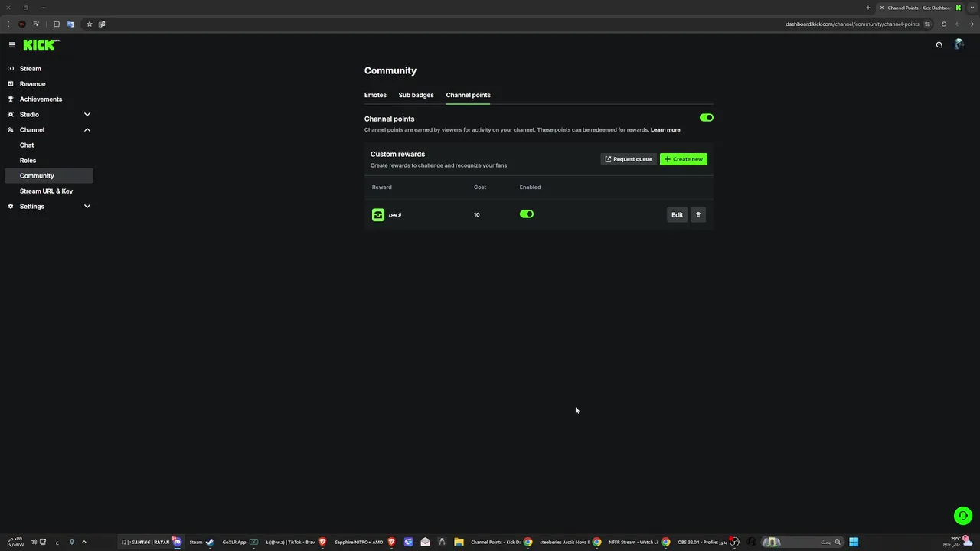980x551 pixels.
Task: Open File Explorer folder in taskbar
Action: (x=459, y=542)
